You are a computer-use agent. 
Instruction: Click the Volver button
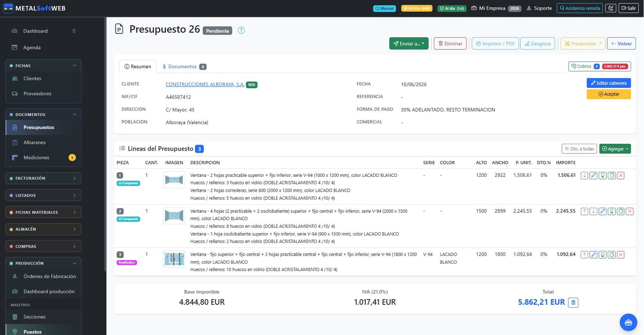(x=621, y=43)
